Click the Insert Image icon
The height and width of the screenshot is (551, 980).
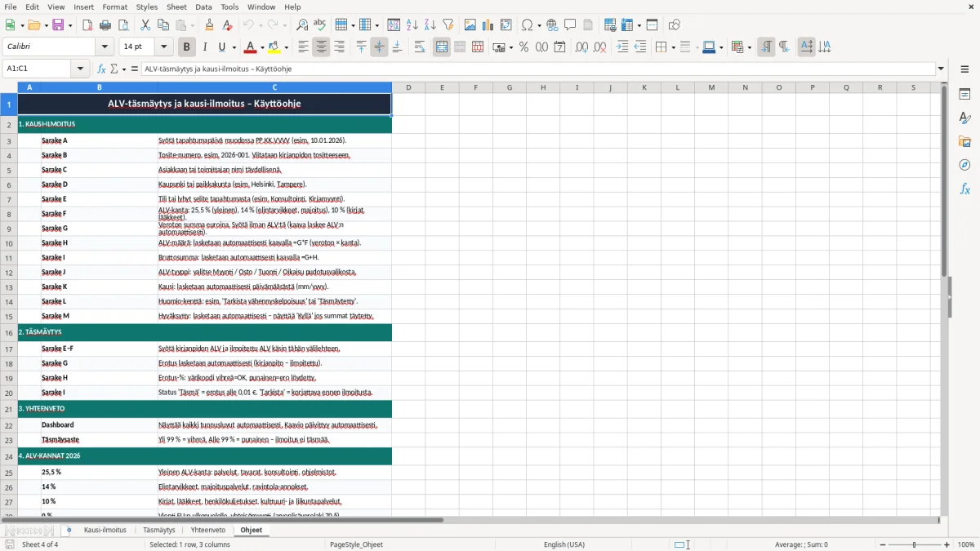(470, 25)
